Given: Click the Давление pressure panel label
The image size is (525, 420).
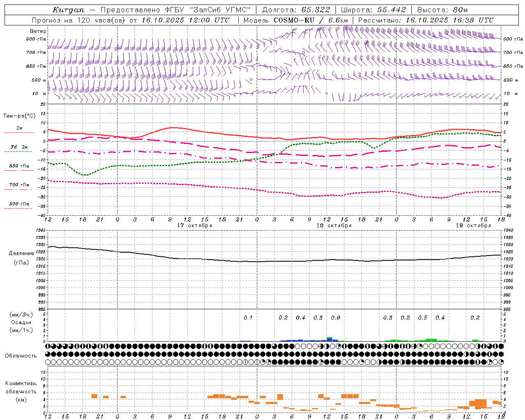Looking at the screenshot, I should pos(21,253).
